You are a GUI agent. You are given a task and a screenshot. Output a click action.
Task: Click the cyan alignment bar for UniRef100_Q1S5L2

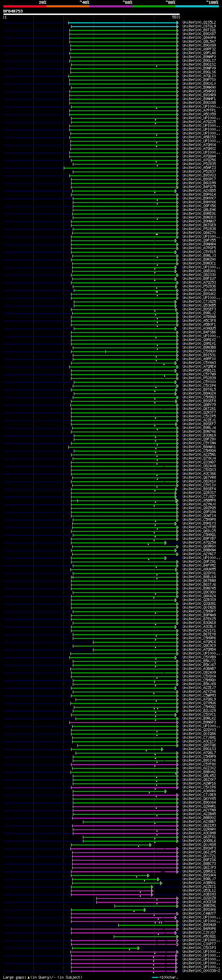coord(123,23)
